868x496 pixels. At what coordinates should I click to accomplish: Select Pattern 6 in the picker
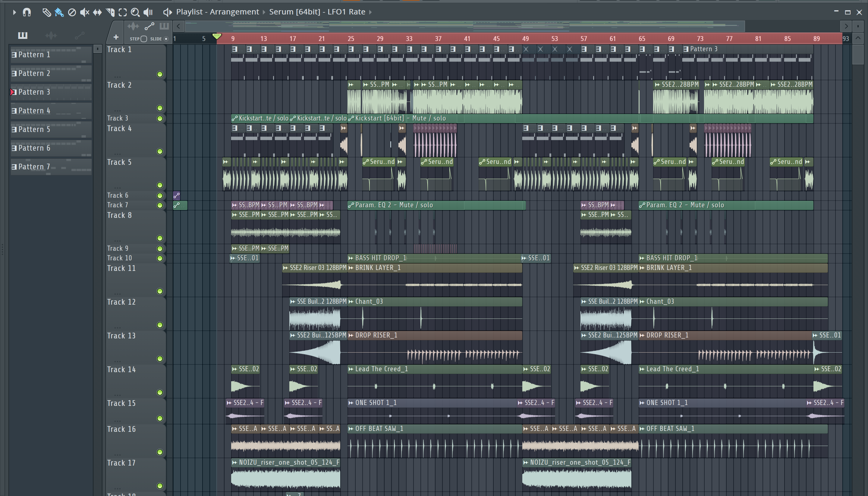pyautogui.click(x=51, y=148)
